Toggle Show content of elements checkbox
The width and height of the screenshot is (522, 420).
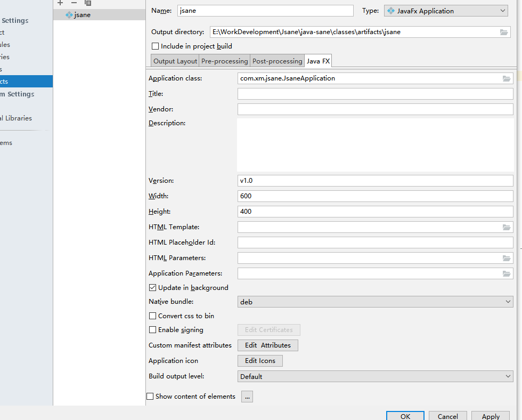[x=150, y=397]
